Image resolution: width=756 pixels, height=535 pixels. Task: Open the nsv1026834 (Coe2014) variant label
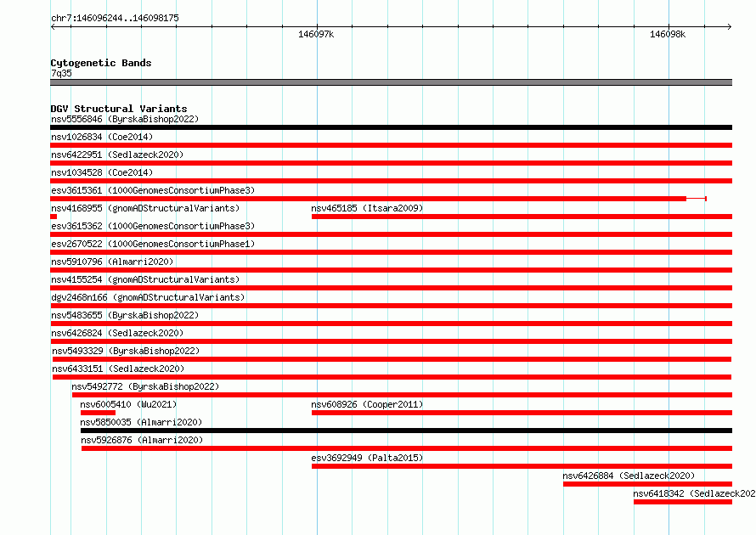102,137
